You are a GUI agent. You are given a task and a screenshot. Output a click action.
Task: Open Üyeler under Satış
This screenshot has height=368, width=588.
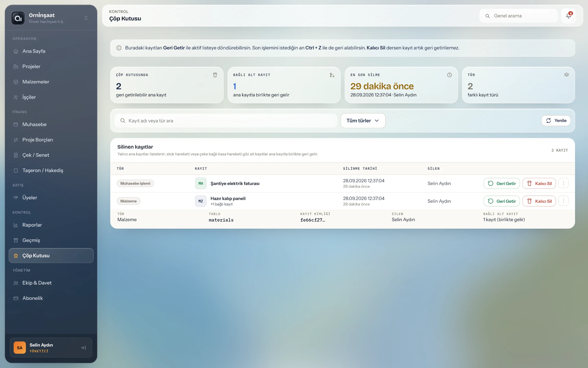[x=51, y=197]
